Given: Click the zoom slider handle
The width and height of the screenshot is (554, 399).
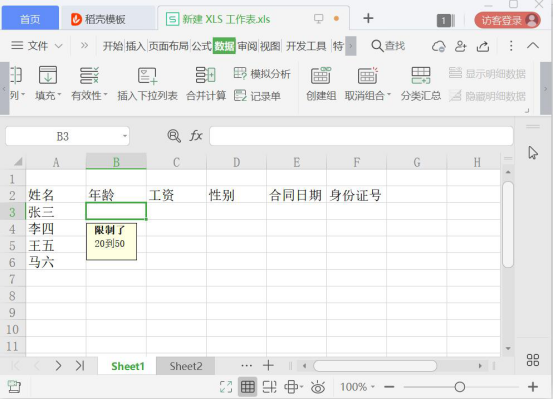Looking at the screenshot, I should click(x=459, y=387).
